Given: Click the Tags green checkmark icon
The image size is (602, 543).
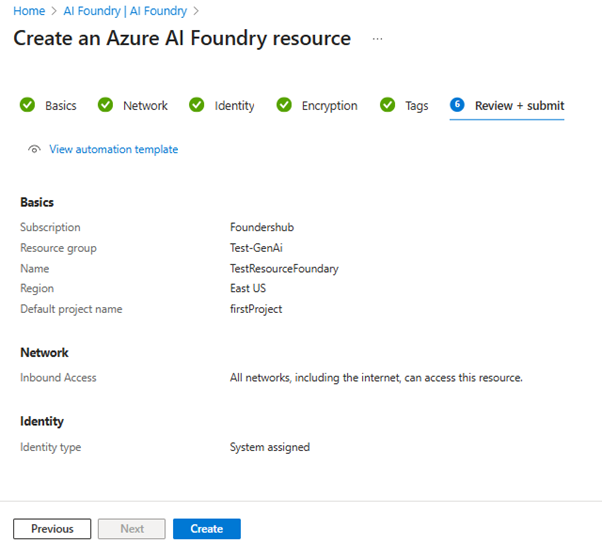Looking at the screenshot, I should [x=387, y=105].
